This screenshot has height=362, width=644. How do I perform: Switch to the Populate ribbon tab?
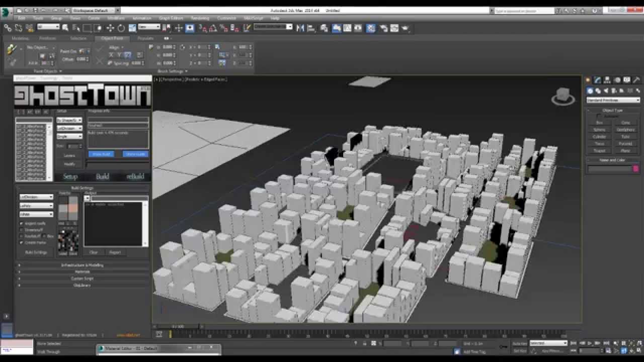145,38
